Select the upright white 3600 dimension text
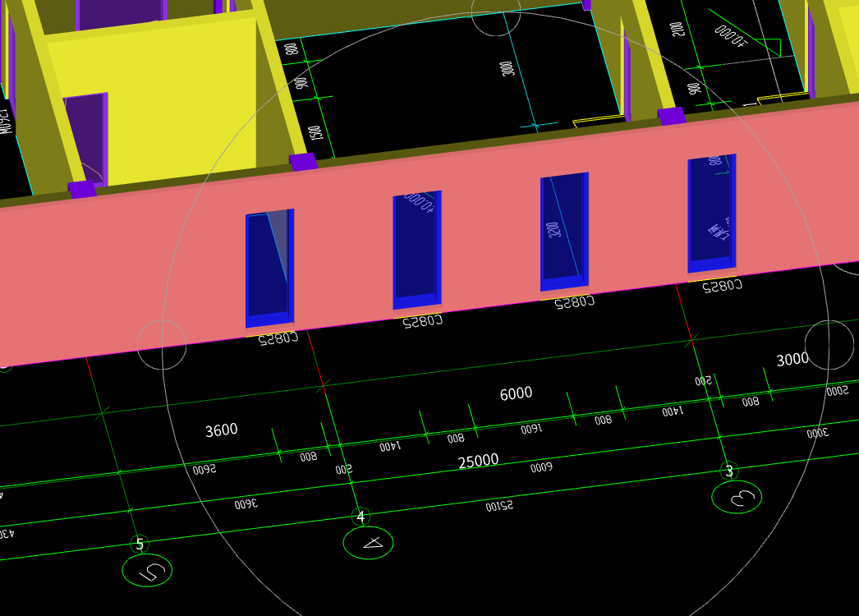The image size is (859, 616). [222, 430]
